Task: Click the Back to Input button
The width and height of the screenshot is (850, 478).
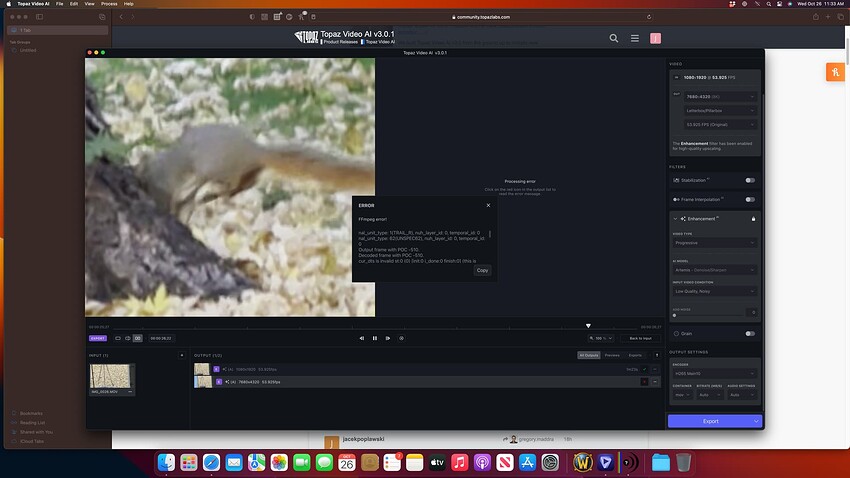Action: click(x=640, y=338)
